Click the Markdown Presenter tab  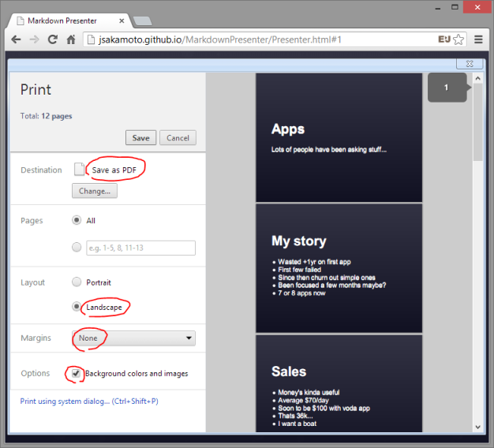pyautogui.click(x=65, y=18)
